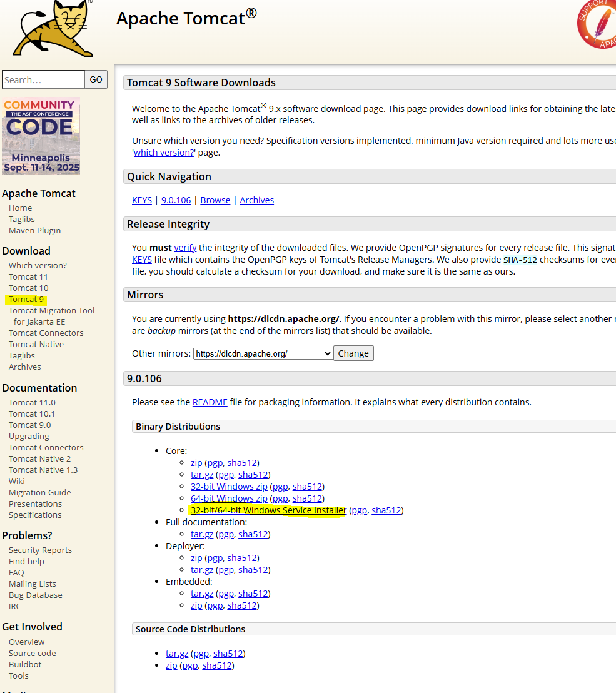
Task: Open Home in the sidebar
Action: point(21,208)
